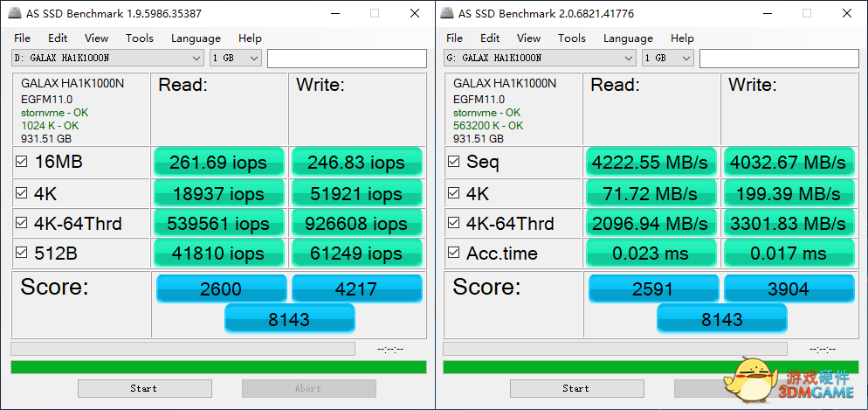Click the left window's AS SSD title icon
868x410 pixels.
15,13
